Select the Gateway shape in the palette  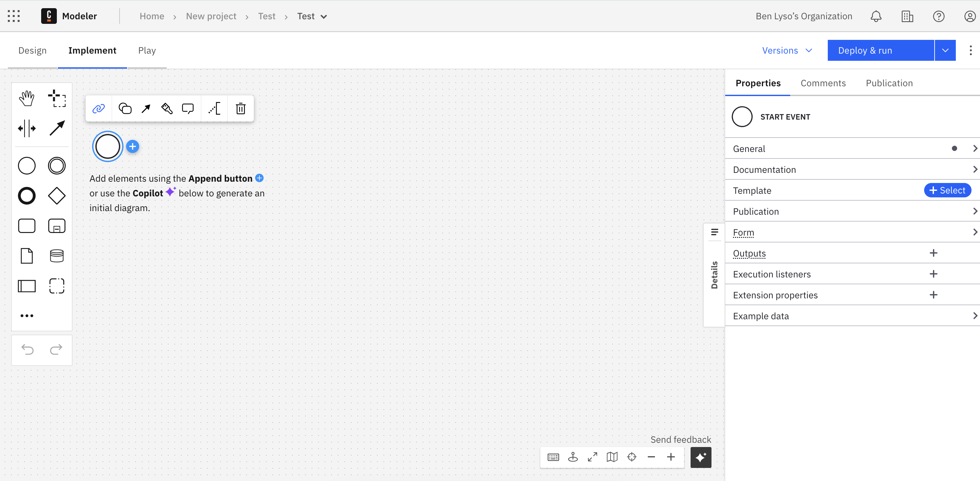point(56,196)
